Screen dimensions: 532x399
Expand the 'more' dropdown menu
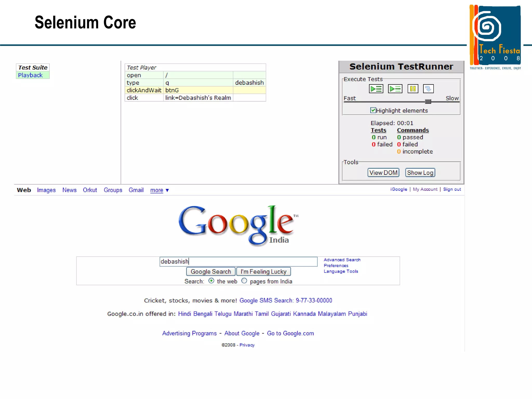pos(157,190)
